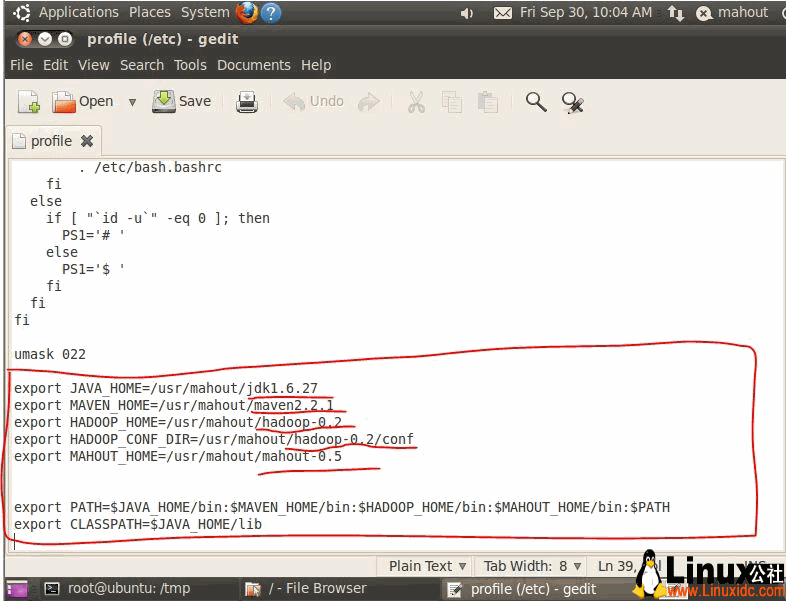Click the Open file toolbar button

coord(83,102)
